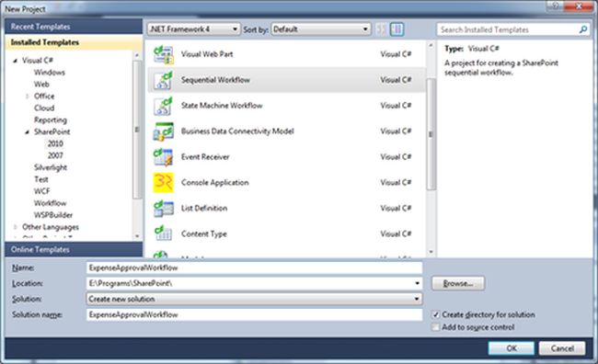Screen dimensions: 598x364
Task: Click the search magnifier icon
Action: 582,29
